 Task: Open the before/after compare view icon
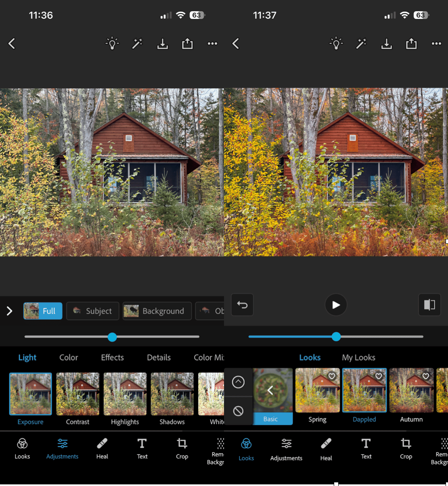[x=429, y=305]
